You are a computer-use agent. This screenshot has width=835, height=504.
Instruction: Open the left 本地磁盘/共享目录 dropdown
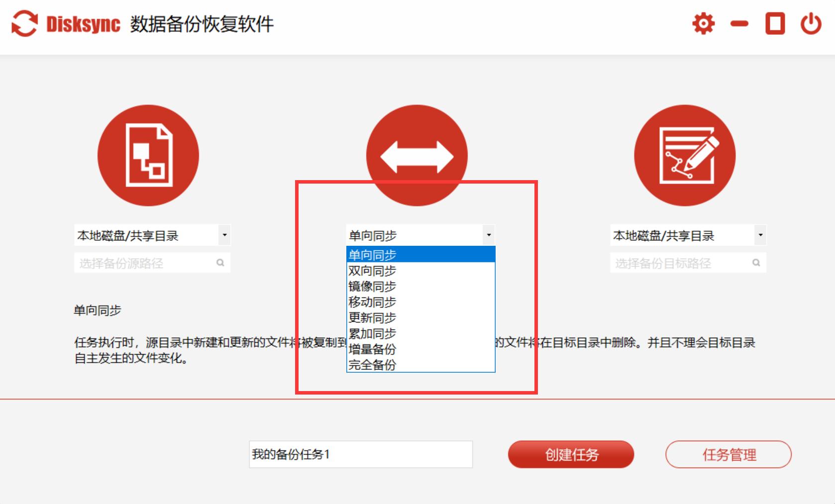pyautogui.click(x=225, y=235)
